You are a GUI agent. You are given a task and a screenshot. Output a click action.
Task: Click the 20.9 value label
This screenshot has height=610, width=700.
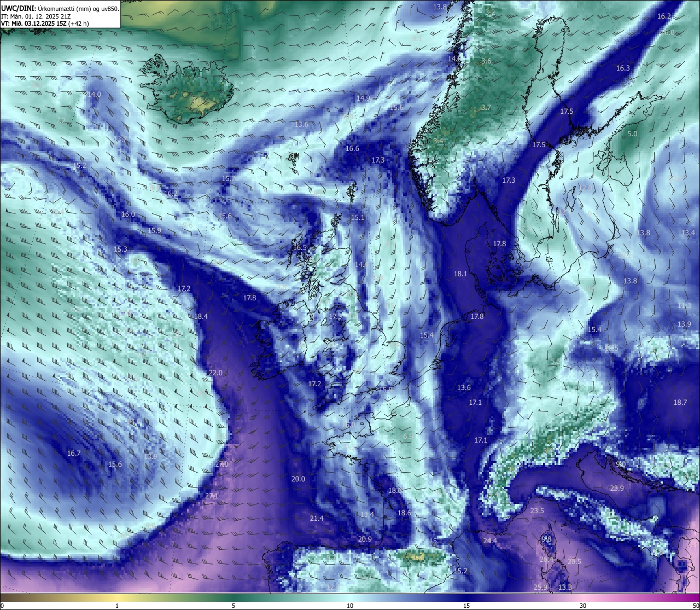(x=365, y=539)
